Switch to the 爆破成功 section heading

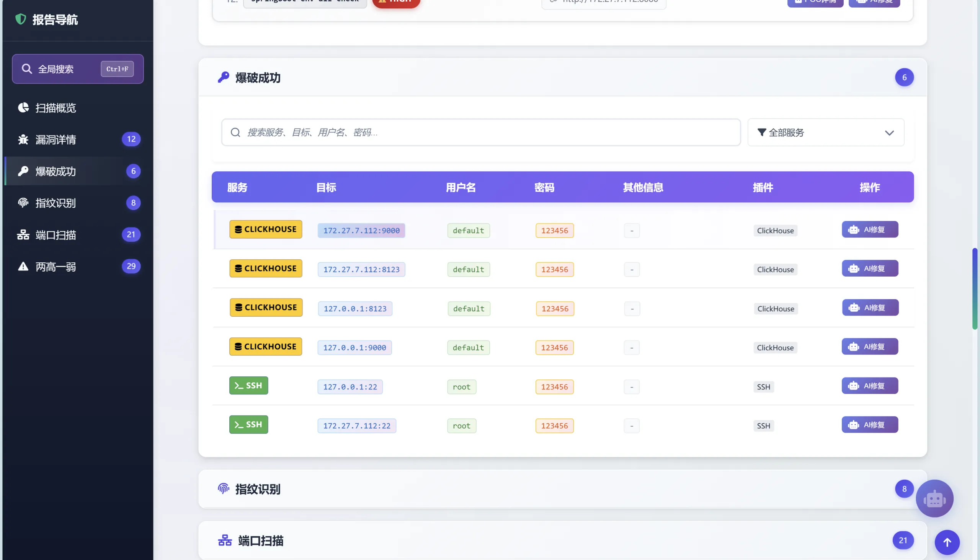pyautogui.click(x=258, y=78)
